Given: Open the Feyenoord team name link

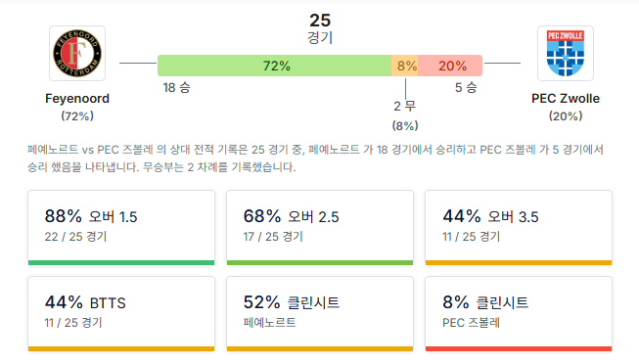Looking at the screenshot, I should [77, 98].
